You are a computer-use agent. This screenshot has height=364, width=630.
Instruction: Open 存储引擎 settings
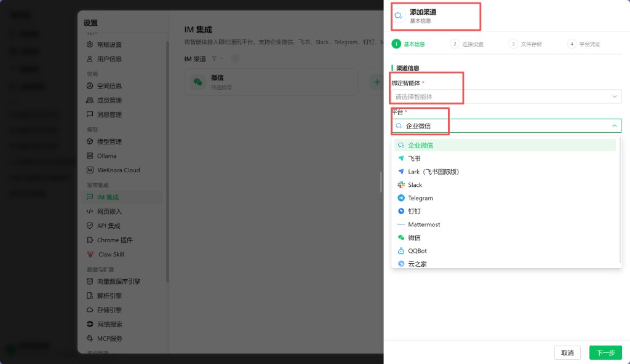click(122, 310)
